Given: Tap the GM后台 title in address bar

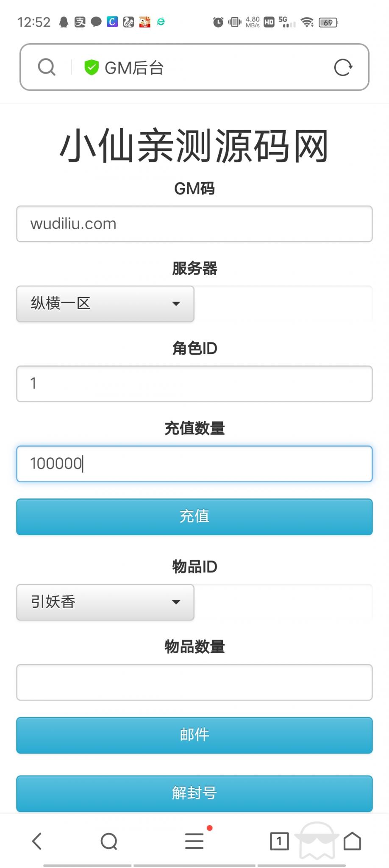Looking at the screenshot, I should (x=134, y=67).
